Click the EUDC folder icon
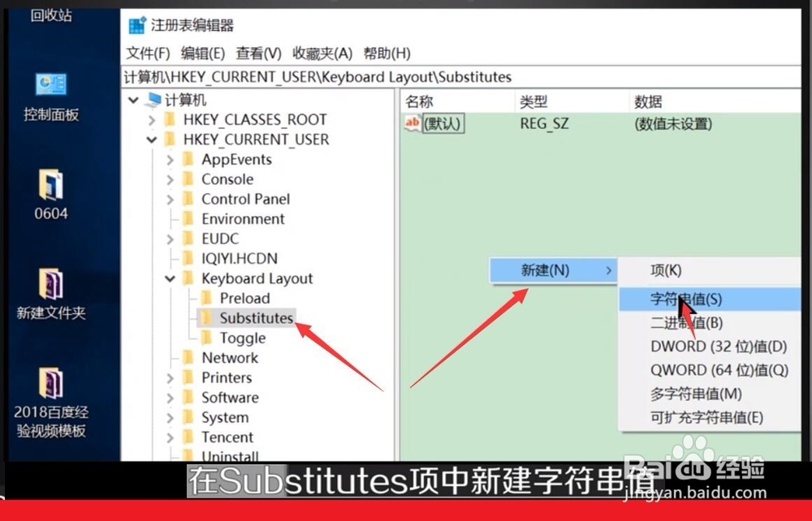Screen dimensions: 812x521 tap(188, 239)
